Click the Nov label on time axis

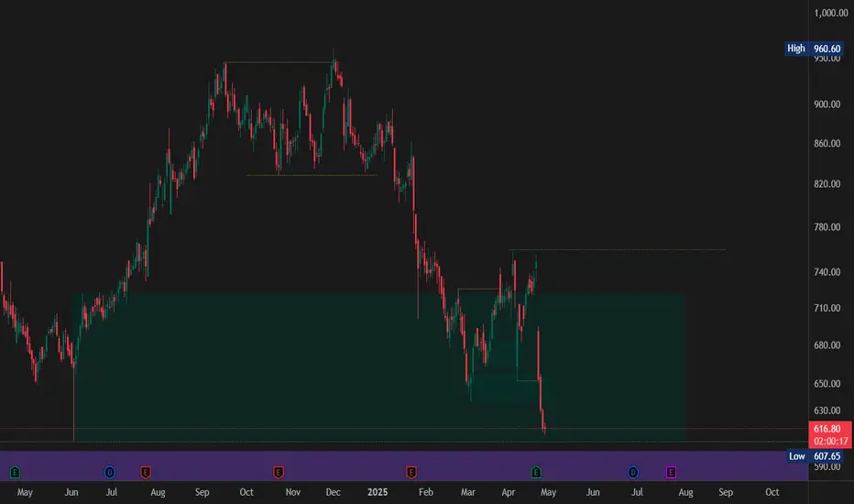[293, 492]
